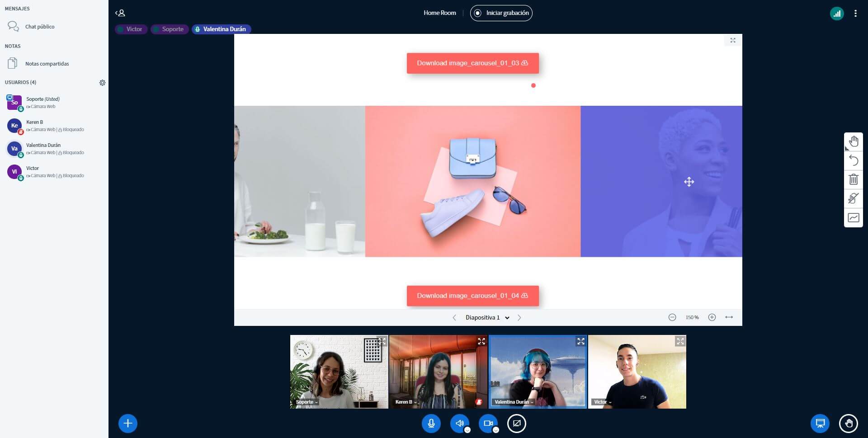Viewport: 868px width, 438px height.
Task: Open manage users gear settings
Action: tap(102, 83)
